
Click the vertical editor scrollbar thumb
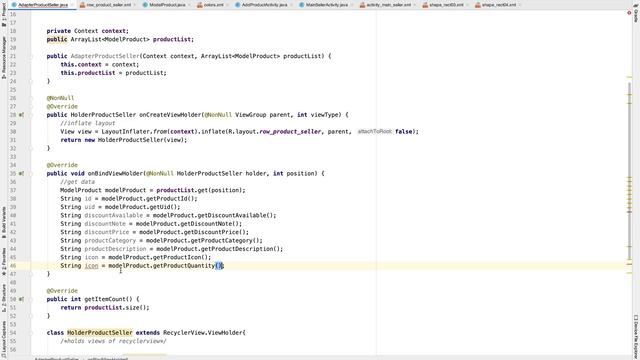click(x=629, y=171)
